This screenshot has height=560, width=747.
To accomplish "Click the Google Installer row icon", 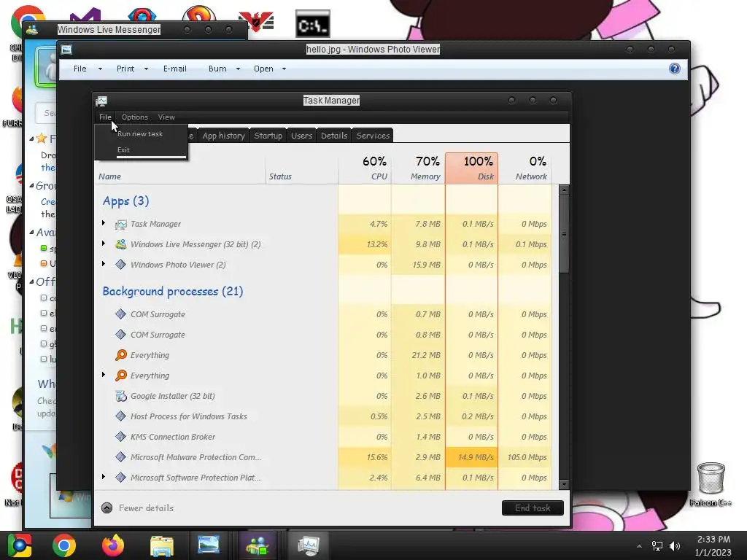I will [x=121, y=396].
